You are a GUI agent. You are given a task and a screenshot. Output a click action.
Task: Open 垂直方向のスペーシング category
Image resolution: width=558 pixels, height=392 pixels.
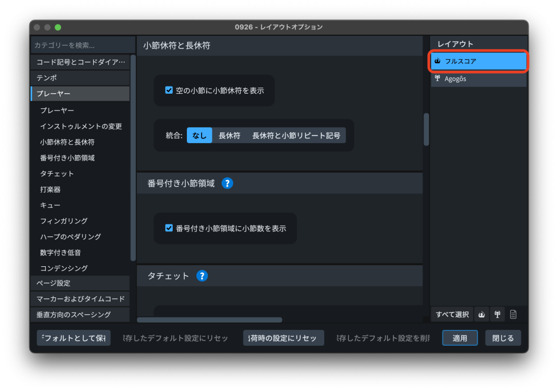(80, 315)
